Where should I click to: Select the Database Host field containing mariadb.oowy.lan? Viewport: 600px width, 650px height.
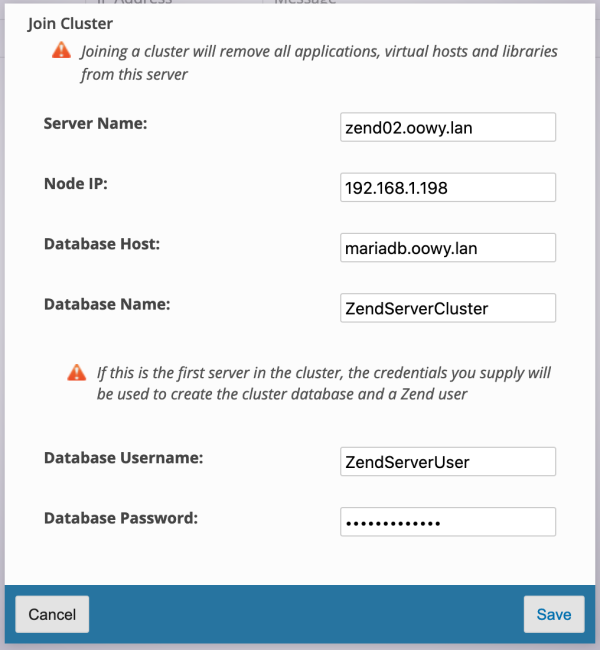[x=448, y=247]
